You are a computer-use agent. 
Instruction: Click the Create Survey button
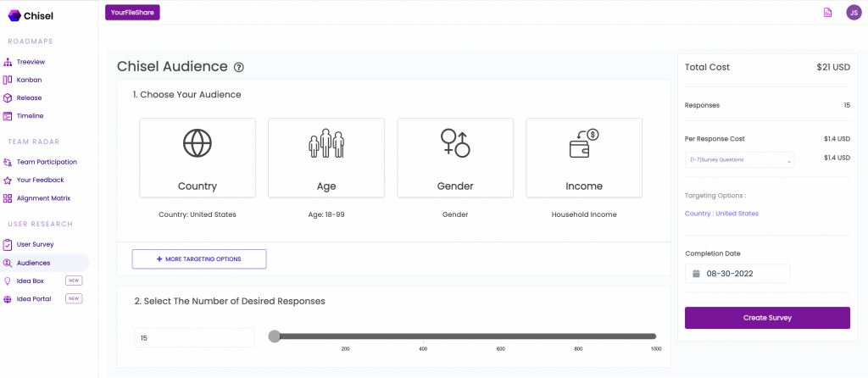tap(767, 318)
